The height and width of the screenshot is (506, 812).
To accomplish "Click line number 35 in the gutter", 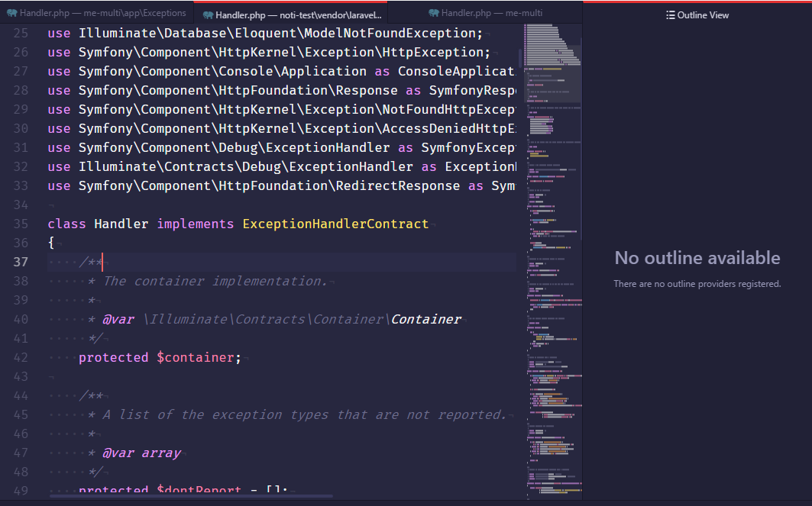I will click(21, 224).
